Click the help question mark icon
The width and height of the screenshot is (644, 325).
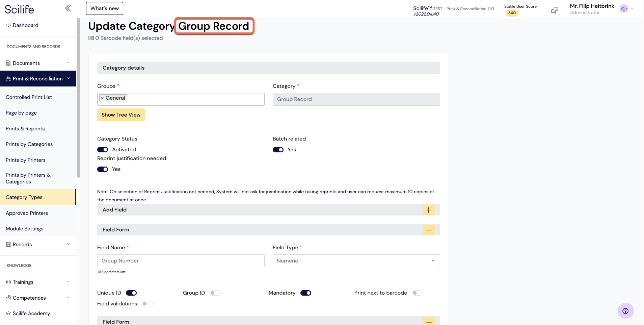[x=625, y=311]
